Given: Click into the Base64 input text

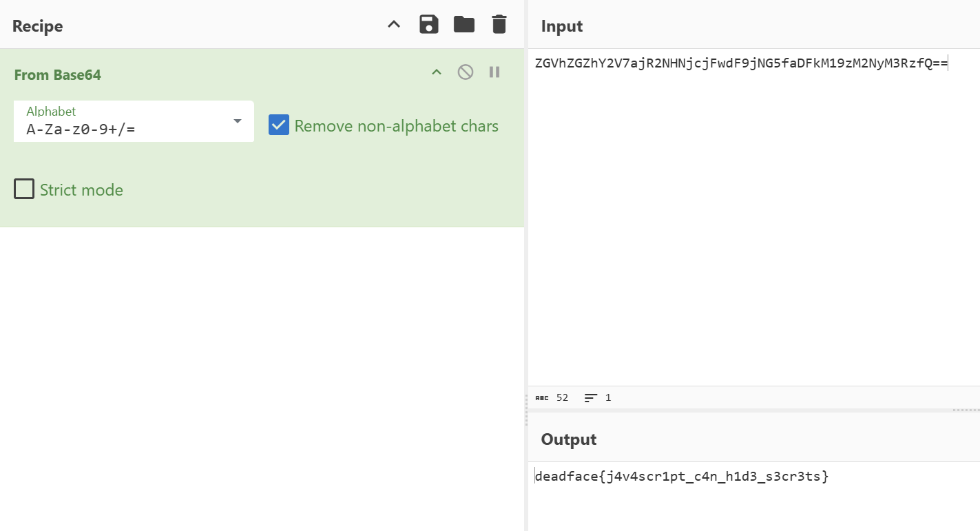Looking at the screenshot, I should 740,64.
